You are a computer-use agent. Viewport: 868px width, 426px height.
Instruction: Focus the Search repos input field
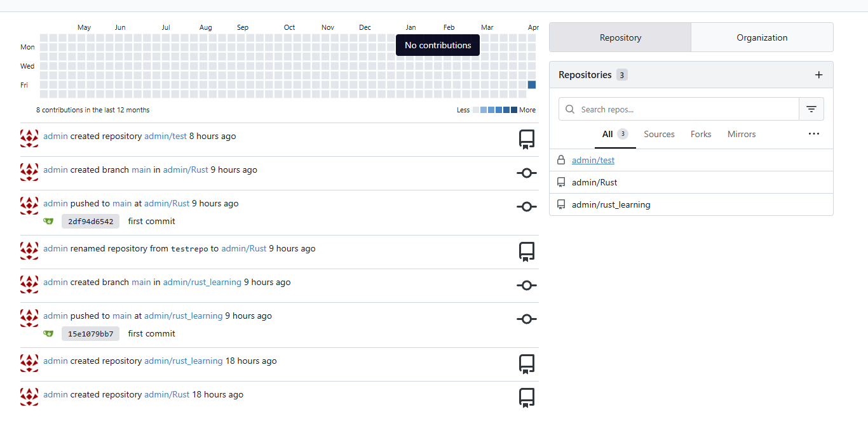686,109
